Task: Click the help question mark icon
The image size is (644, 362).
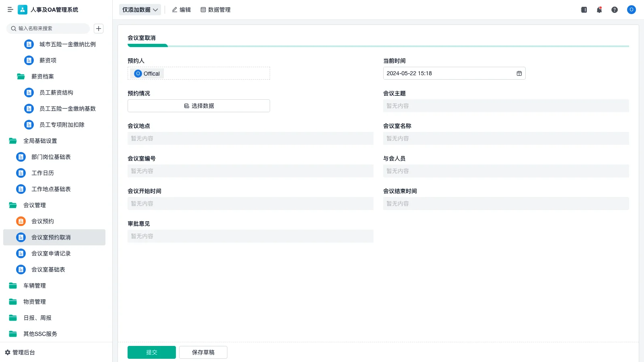Action: tap(615, 10)
